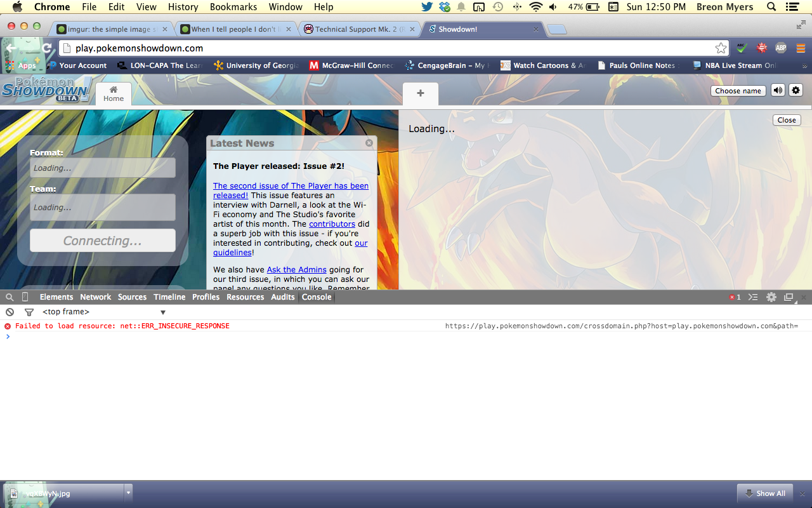The height and width of the screenshot is (508, 812).
Task: Open the CengageBrain bookmark
Action: tap(447, 65)
